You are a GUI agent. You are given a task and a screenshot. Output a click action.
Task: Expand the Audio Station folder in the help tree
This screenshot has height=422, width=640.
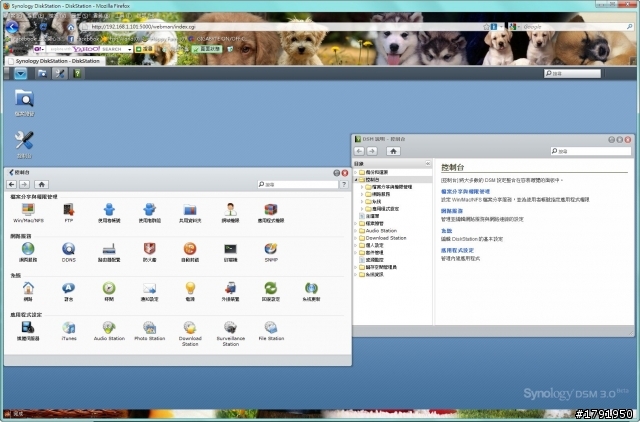click(356, 231)
